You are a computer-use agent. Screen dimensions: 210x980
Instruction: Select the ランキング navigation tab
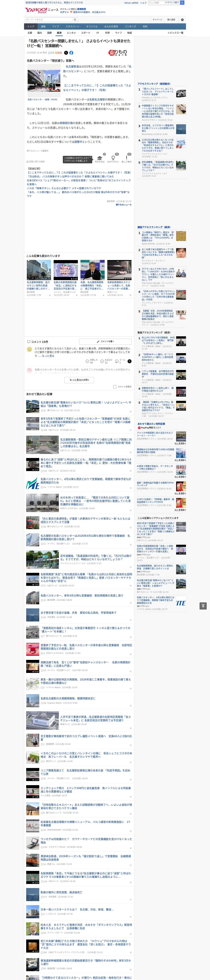pyautogui.click(x=130, y=27)
